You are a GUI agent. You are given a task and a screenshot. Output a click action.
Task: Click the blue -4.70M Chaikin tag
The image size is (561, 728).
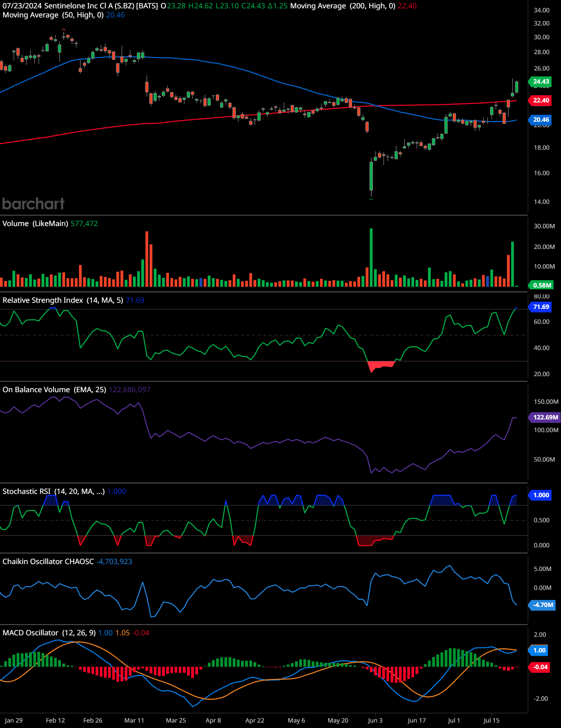pos(542,605)
